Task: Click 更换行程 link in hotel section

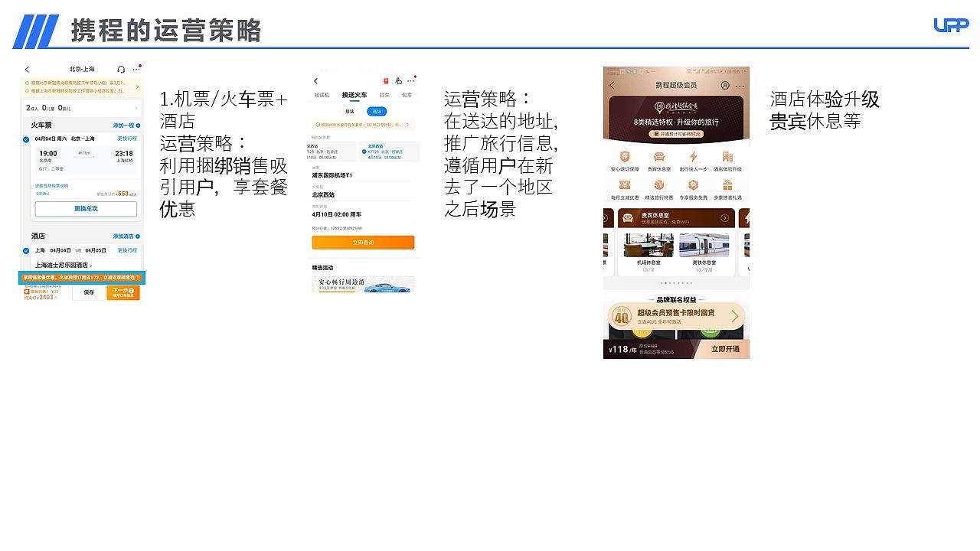Action: (x=127, y=250)
